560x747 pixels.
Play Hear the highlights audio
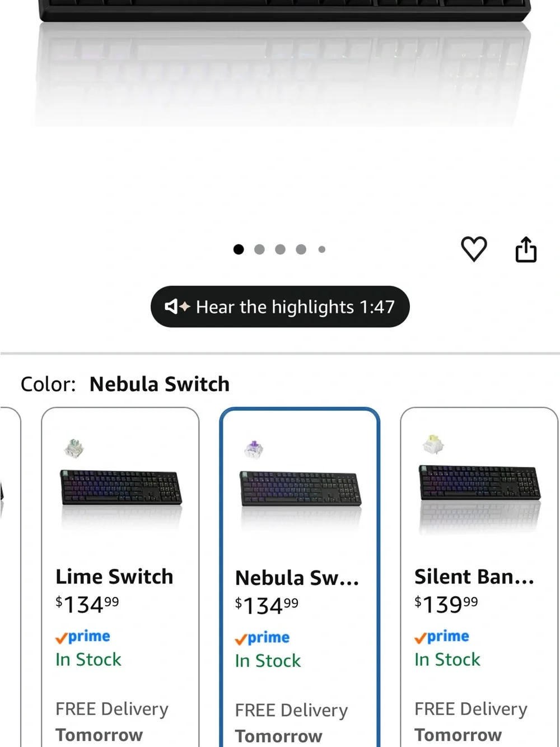tap(280, 307)
